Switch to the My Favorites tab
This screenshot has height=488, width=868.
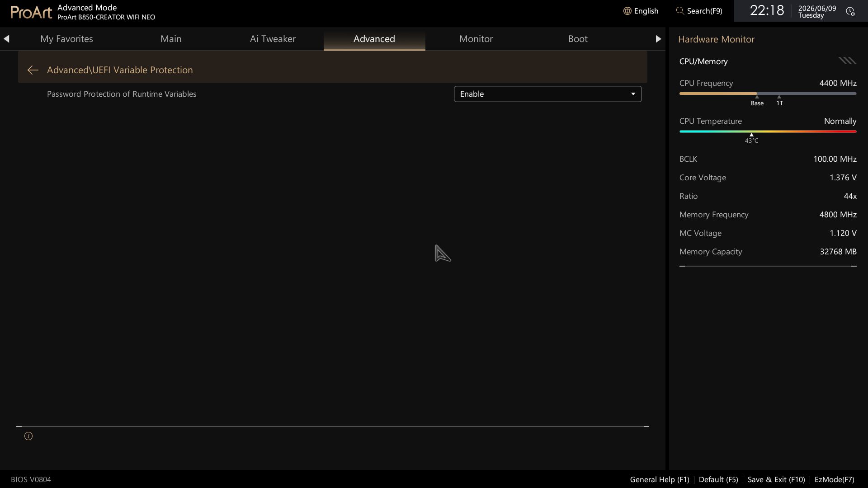point(66,39)
